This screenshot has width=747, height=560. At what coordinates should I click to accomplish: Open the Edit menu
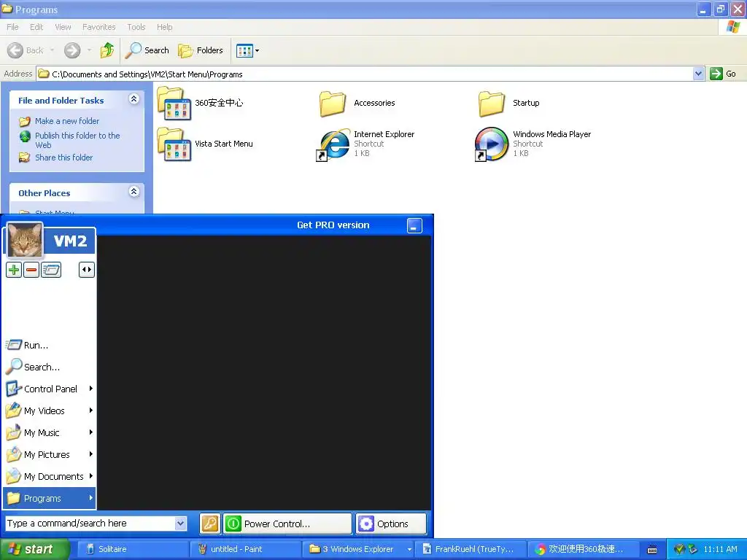click(36, 27)
